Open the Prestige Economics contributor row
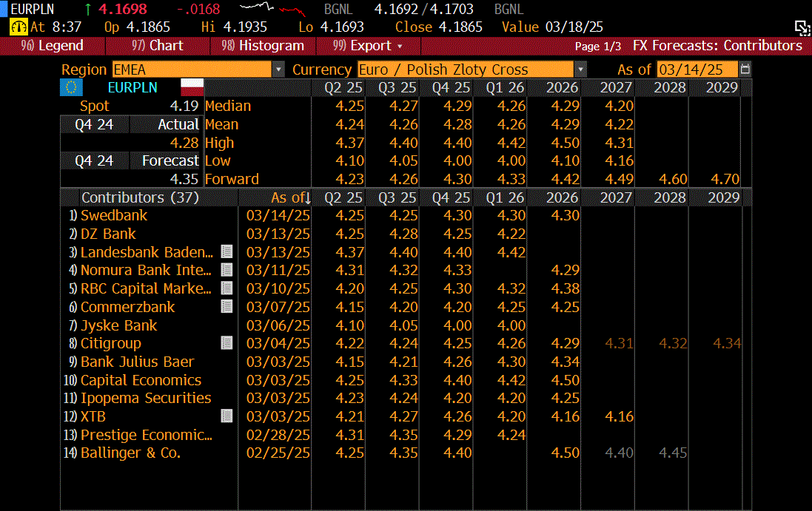 (x=147, y=434)
